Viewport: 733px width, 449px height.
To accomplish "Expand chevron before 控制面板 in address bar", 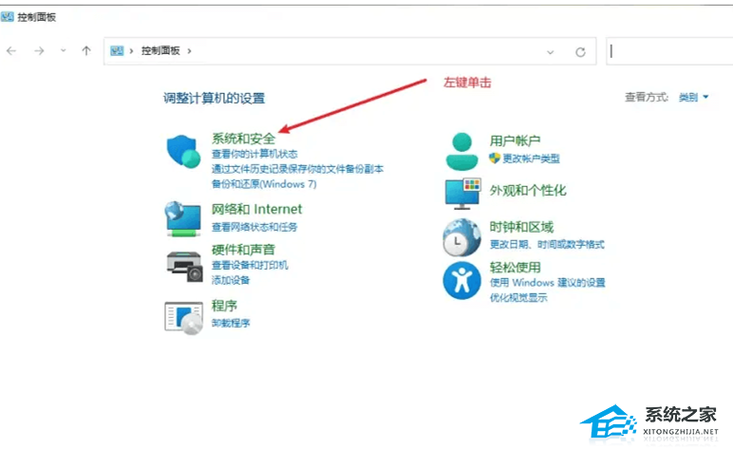I will (x=131, y=51).
